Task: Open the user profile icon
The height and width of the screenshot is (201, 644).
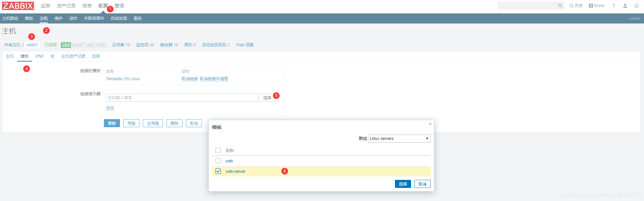Action: [x=625, y=6]
